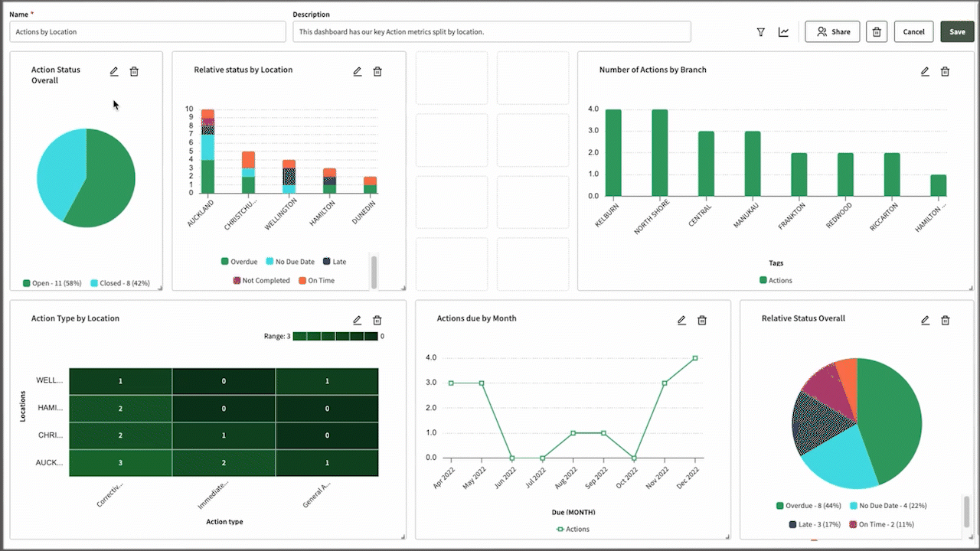The height and width of the screenshot is (551, 980).
Task: Click the Relative status legend scrollbar
Action: pos(374,272)
